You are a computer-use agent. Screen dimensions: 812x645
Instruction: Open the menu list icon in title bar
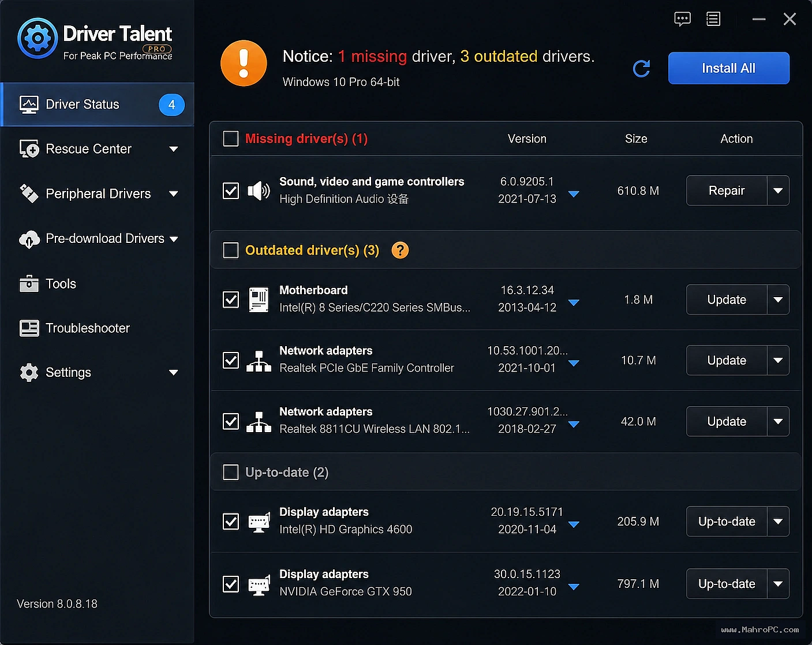tap(713, 19)
